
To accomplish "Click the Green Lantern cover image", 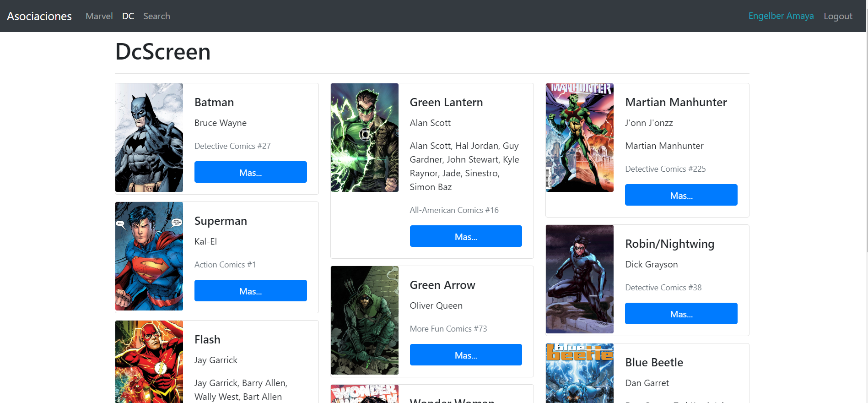I will 365,137.
